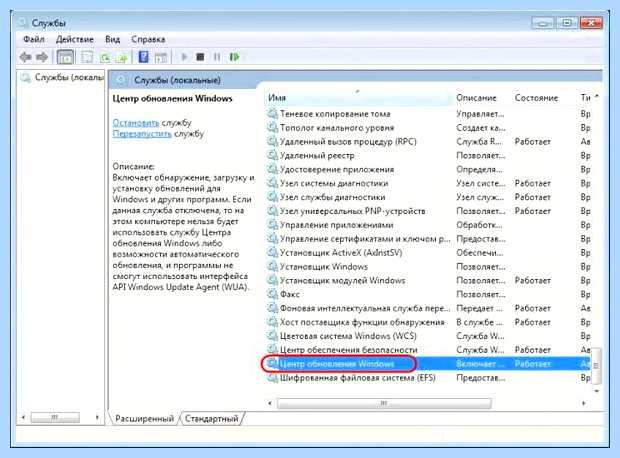Click the Refresh toolbar icon
620x458 pixels.
105,58
